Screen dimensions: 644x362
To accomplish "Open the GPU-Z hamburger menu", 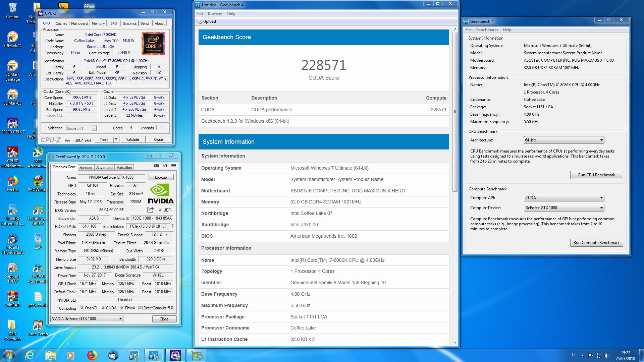I will coord(173,166).
